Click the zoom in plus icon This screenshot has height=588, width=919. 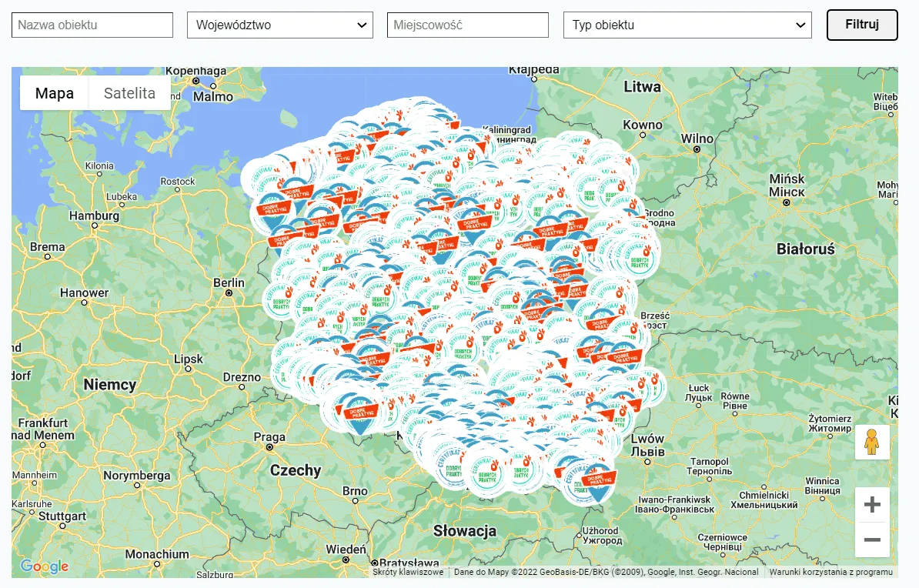tap(872, 504)
